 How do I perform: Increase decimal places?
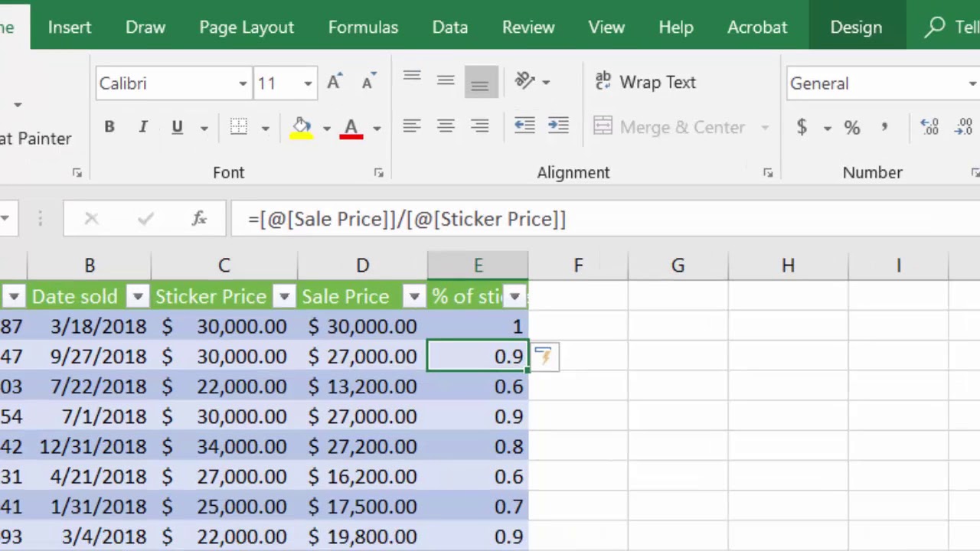[930, 127]
